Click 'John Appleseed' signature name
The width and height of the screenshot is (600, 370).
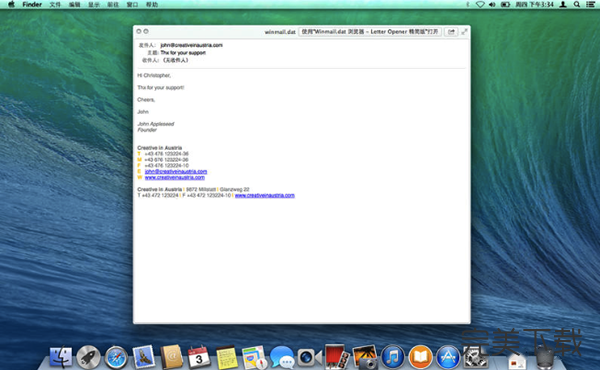(x=156, y=124)
